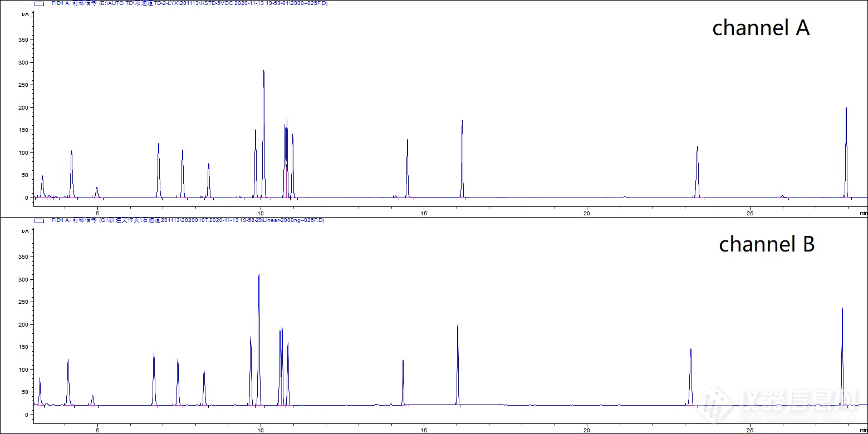Select the channel A peak near 16 min
Screen dimensions: 868x434
click(x=462, y=159)
